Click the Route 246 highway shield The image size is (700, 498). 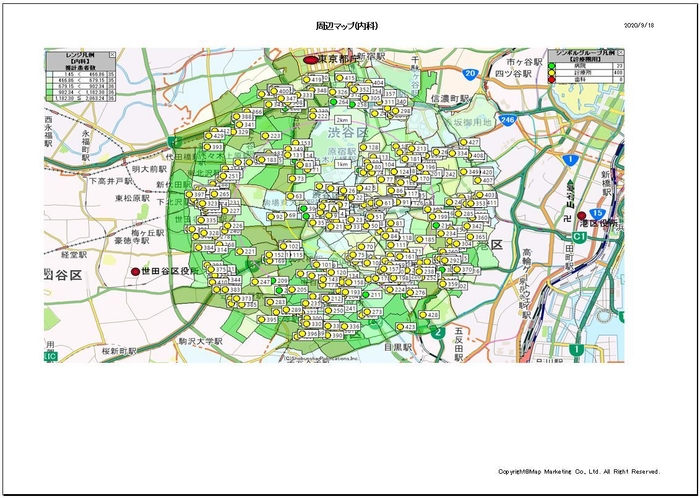click(x=508, y=119)
